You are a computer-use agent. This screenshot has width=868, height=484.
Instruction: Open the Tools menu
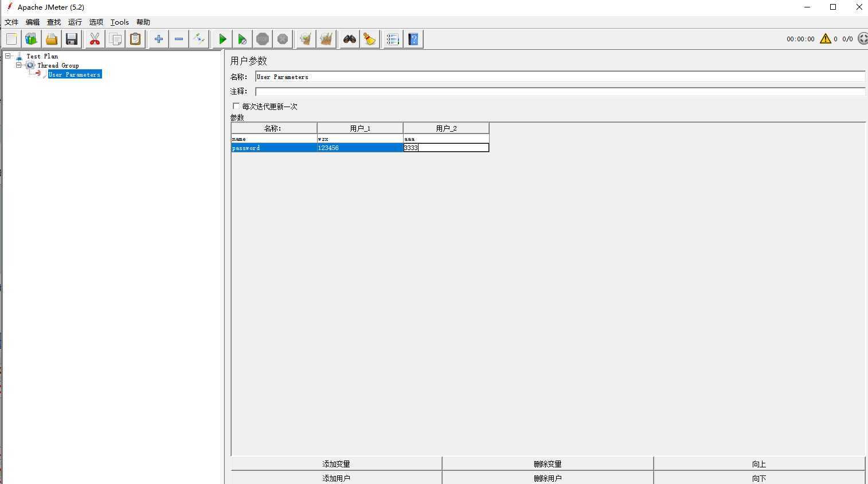[x=120, y=22]
